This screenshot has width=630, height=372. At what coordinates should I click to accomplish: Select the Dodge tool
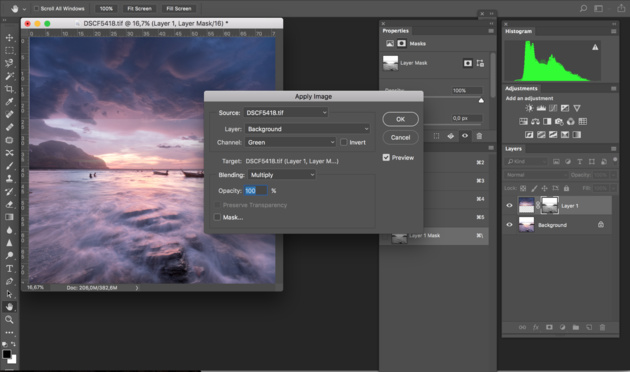point(9,255)
